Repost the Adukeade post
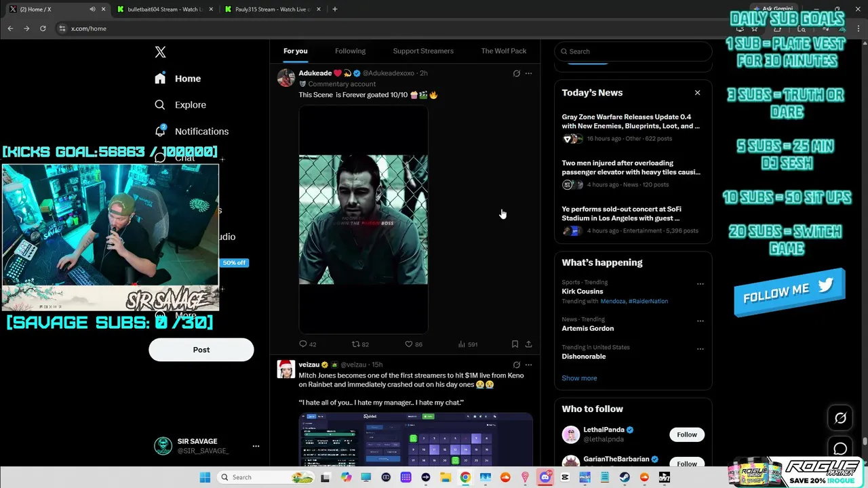The image size is (868, 488). click(x=360, y=344)
